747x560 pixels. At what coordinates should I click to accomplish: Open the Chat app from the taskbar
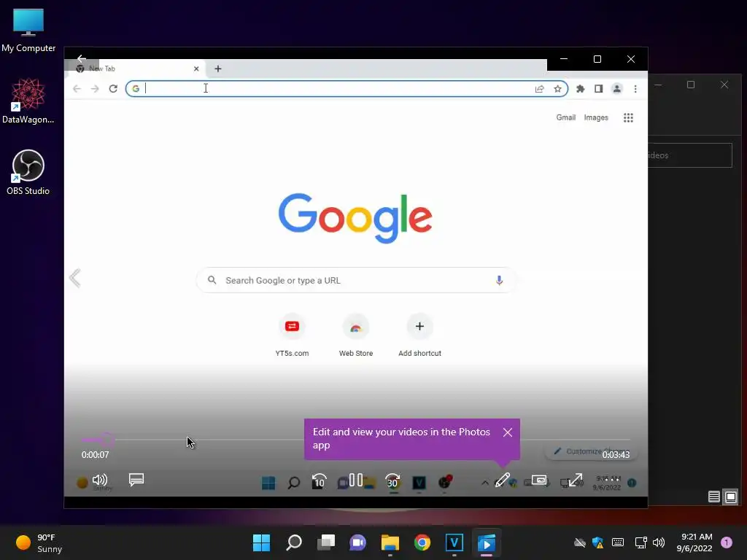coord(357,542)
